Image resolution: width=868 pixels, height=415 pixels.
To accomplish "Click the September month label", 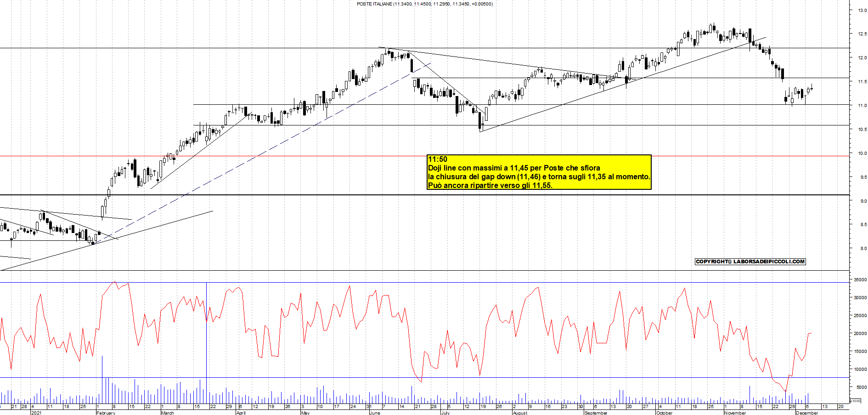I will (596, 413).
